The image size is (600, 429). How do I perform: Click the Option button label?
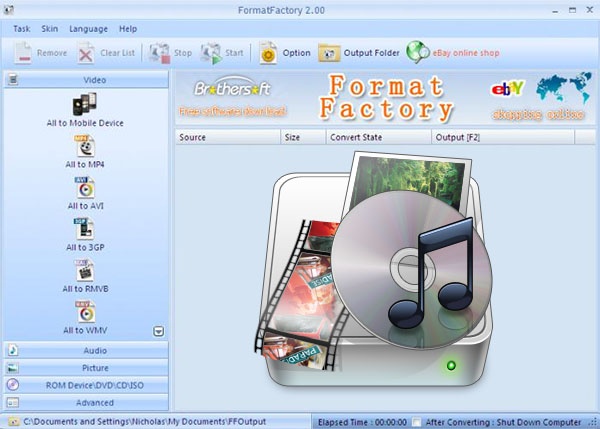pos(297,53)
